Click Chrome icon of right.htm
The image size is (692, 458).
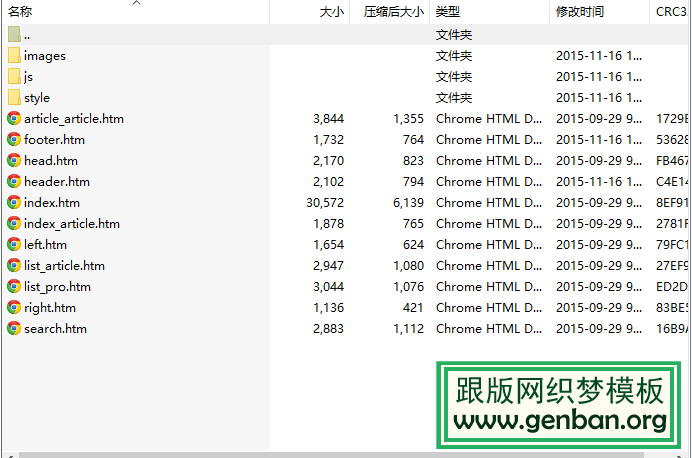[x=14, y=308]
